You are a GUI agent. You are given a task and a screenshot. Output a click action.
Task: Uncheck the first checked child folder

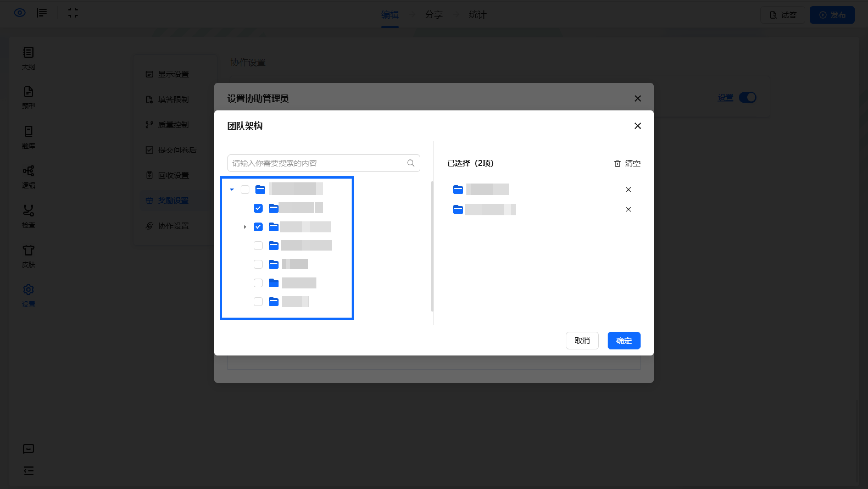(x=258, y=208)
